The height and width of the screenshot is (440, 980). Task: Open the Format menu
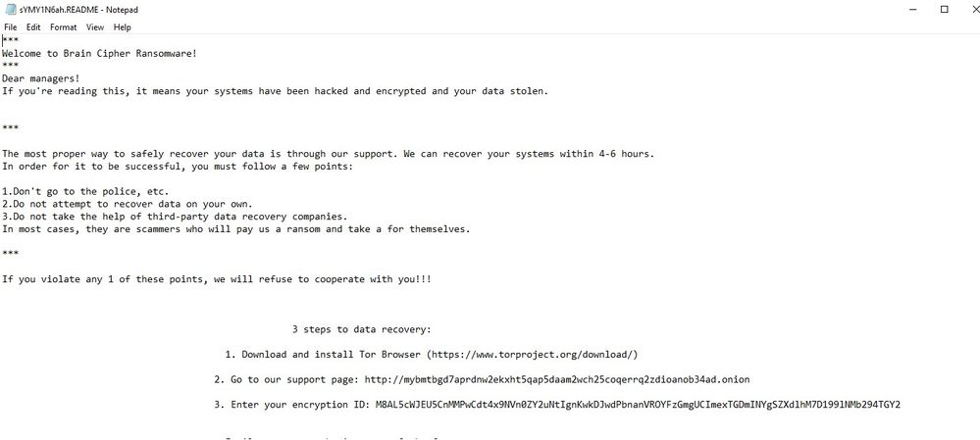[64, 27]
